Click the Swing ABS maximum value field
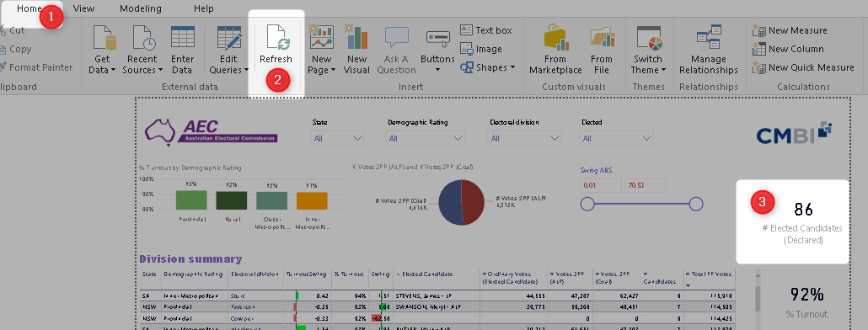868x330 pixels. (x=645, y=185)
